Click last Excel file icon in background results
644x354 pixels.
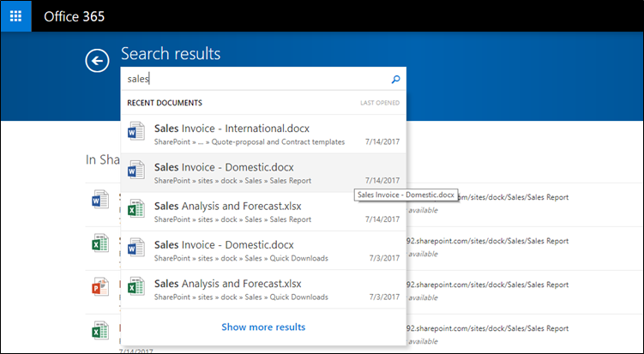coord(100,330)
